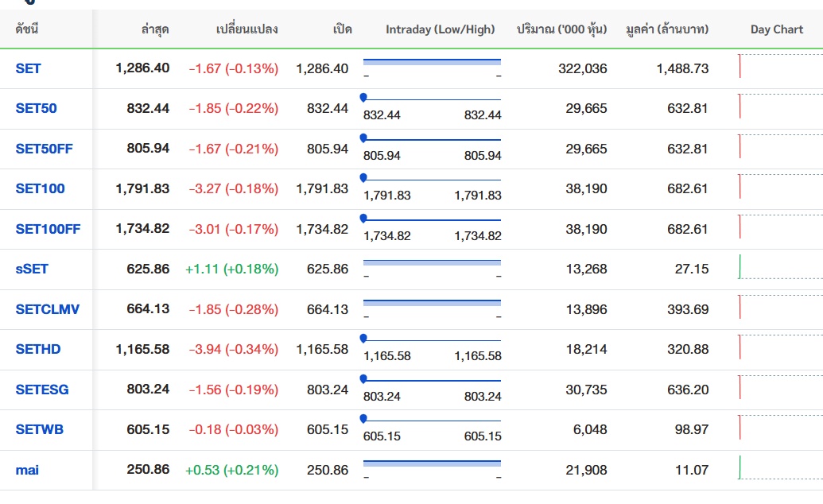Click the SET50 intraday range bar
The image size is (823, 504).
[432, 99]
